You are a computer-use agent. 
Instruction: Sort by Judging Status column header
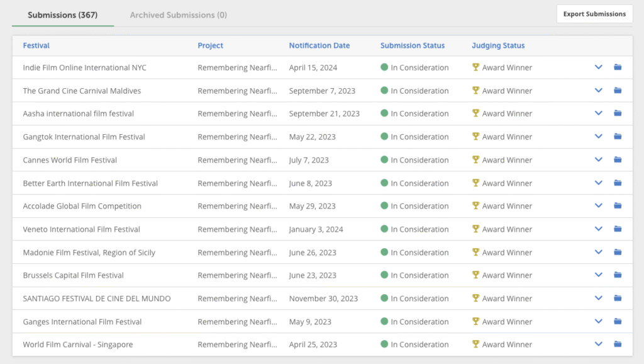(x=497, y=45)
